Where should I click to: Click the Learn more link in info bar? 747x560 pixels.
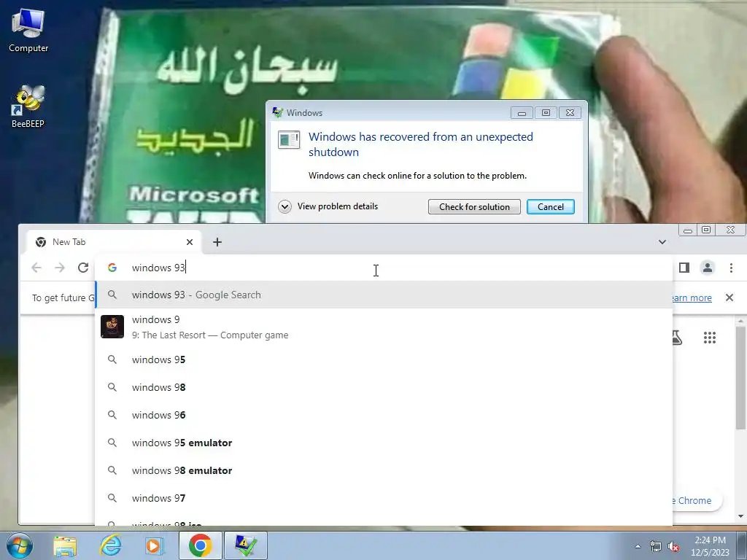(692, 297)
